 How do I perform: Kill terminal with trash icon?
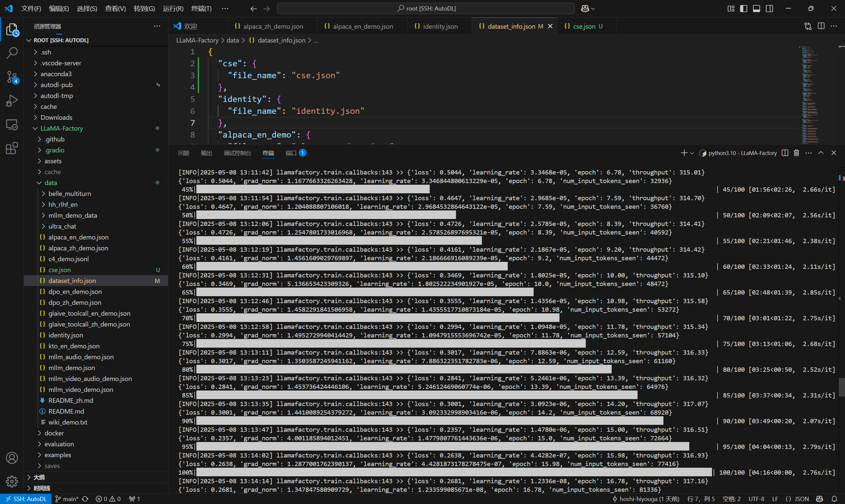pos(796,153)
